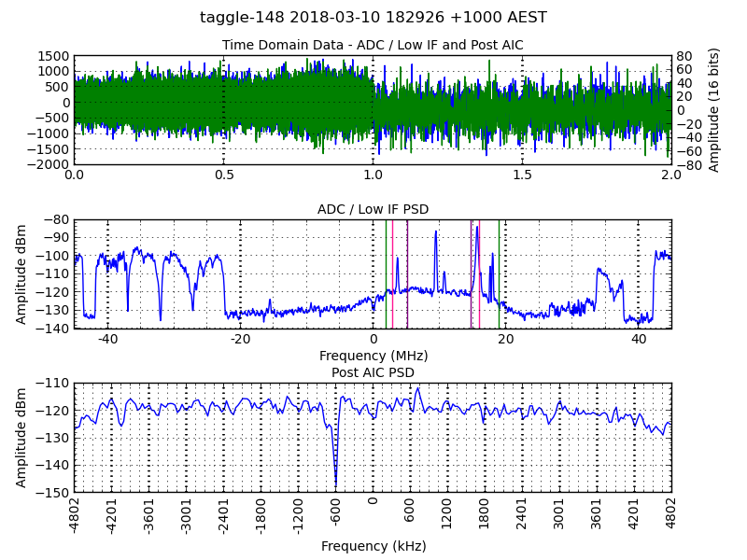
Task: Click the −150 tick on Post AIC axis
Action: [x=53, y=493]
